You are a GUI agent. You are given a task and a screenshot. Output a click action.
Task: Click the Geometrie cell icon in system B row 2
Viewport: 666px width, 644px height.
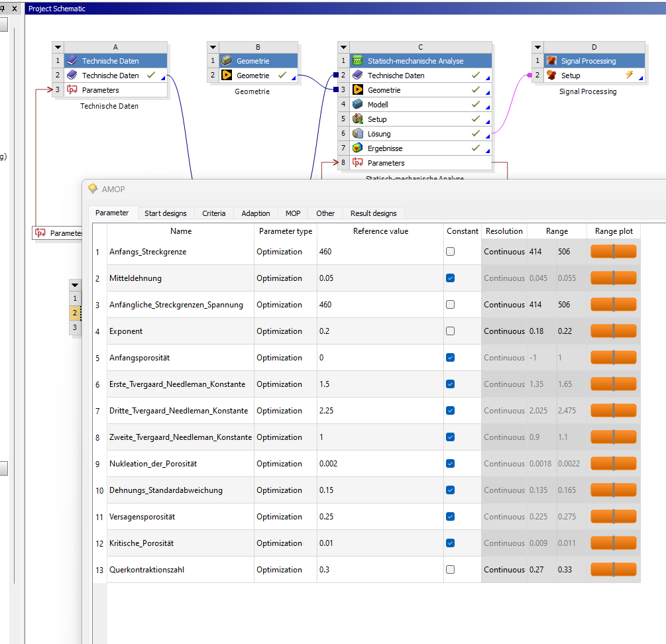227,75
